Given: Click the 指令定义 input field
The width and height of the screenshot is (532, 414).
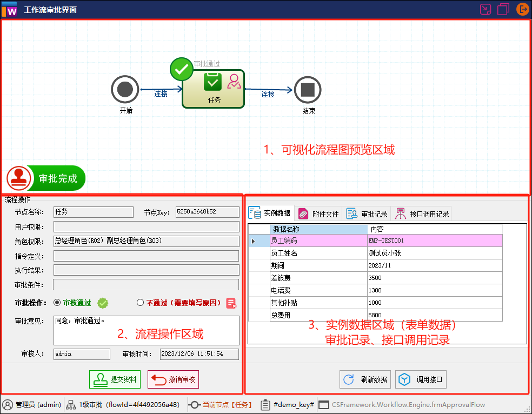Looking at the screenshot, I should (x=146, y=256).
